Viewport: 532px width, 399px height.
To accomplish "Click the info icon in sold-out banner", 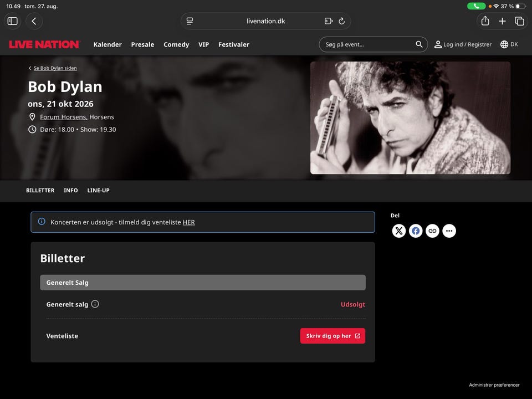I will tap(42, 222).
